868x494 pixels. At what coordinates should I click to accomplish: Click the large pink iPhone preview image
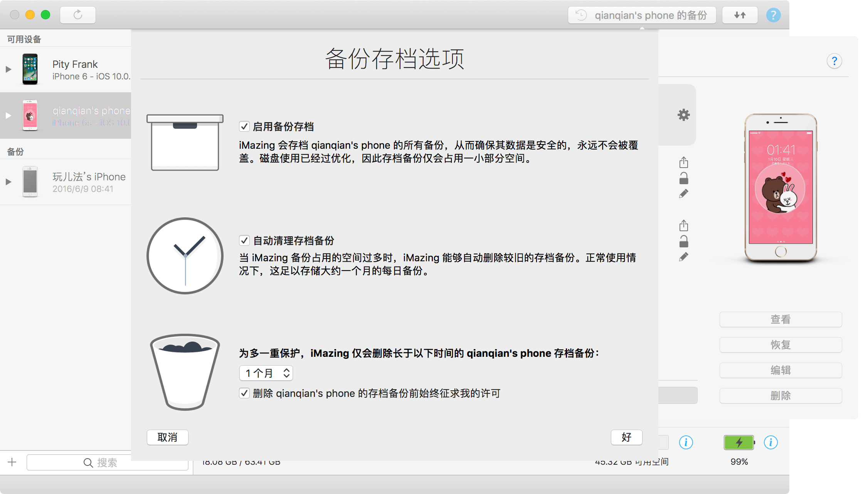coord(781,188)
